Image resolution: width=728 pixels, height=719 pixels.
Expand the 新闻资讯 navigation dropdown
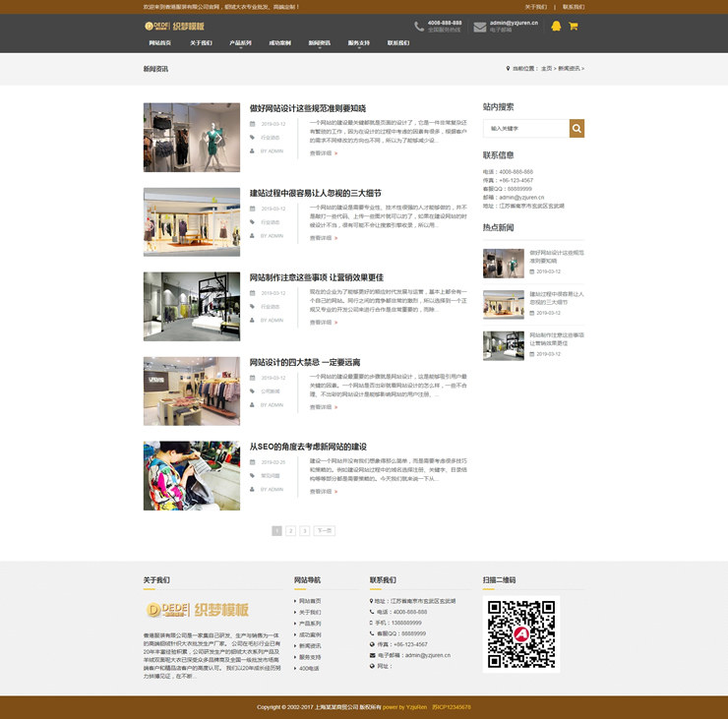pyautogui.click(x=319, y=44)
